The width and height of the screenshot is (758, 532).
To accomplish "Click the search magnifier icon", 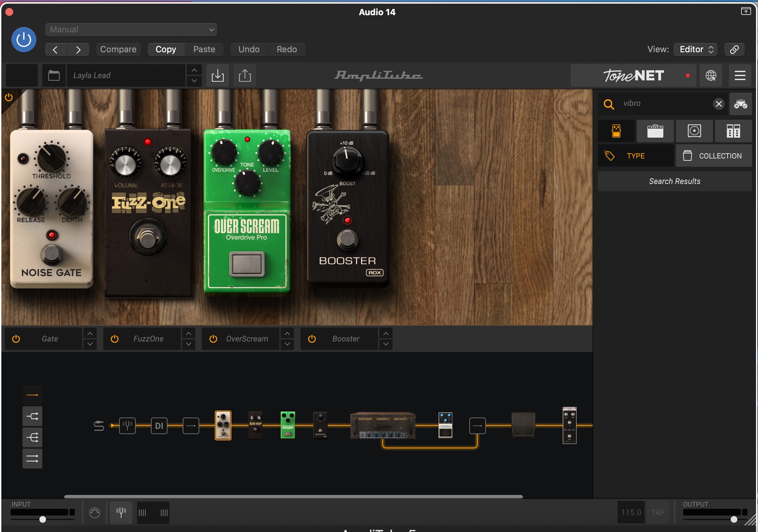I will coord(609,104).
